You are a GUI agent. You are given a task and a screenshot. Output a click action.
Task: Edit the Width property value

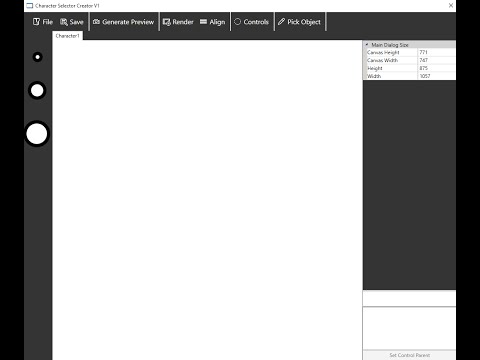pyautogui.click(x=437, y=76)
